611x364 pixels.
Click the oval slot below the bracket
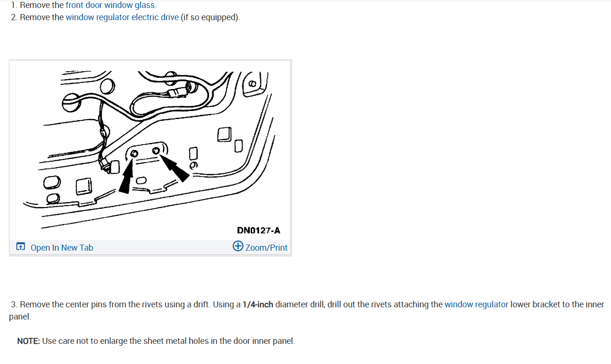(141, 180)
